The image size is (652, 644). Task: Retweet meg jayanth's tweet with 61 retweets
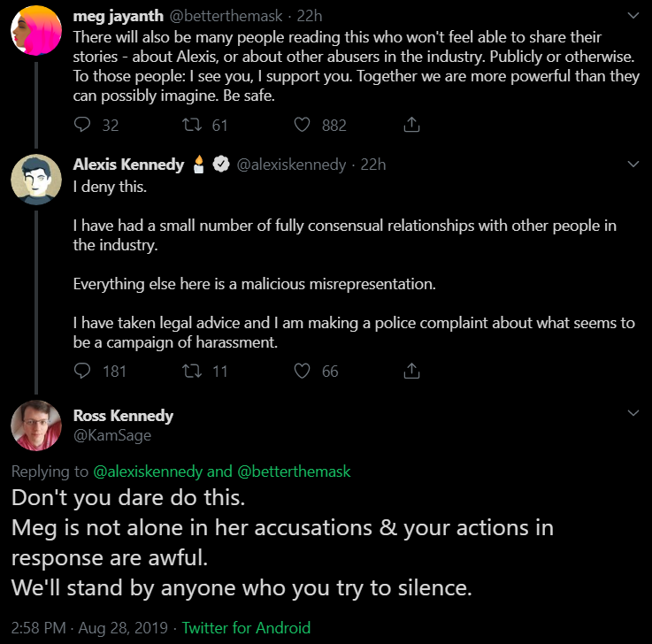click(x=192, y=125)
